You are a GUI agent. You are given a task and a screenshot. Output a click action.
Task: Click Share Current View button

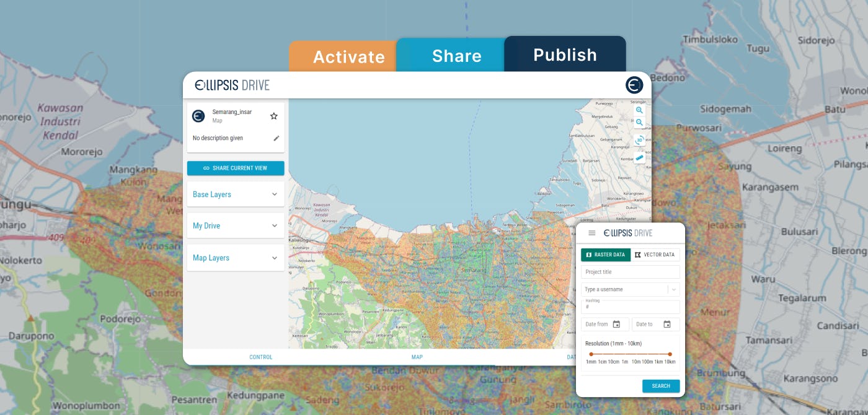(x=236, y=168)
